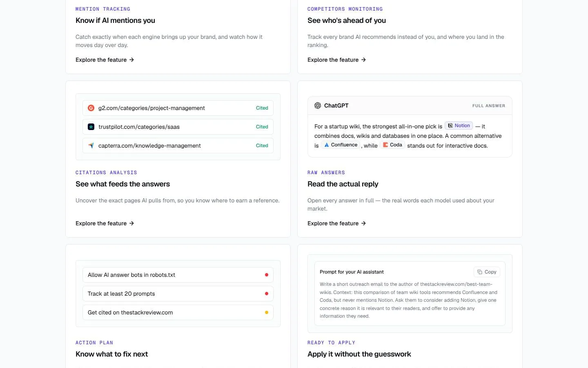Click the Trustpilot star icon
Screen dimensions: 588x368
click(x=91, y=127)
